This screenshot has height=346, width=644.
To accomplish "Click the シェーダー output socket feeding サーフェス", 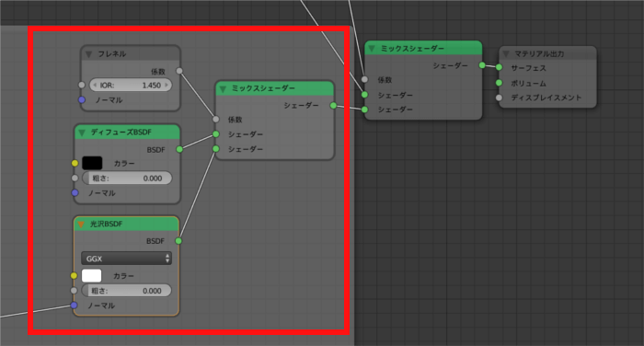I will [x=482, y=65].
